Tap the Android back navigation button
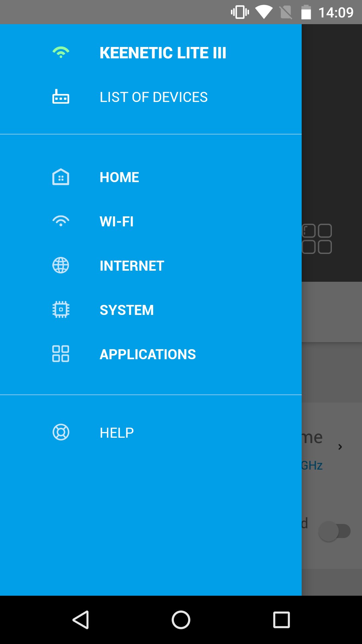Viewport: 362px width, 644px height. click(80, 620)
